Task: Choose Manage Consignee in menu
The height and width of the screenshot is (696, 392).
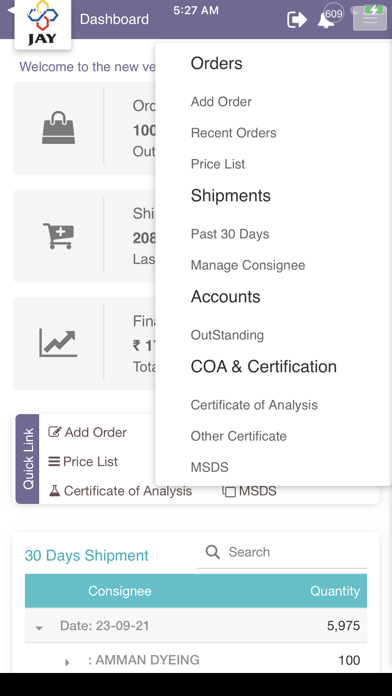Action: click(x=248, y=265)
